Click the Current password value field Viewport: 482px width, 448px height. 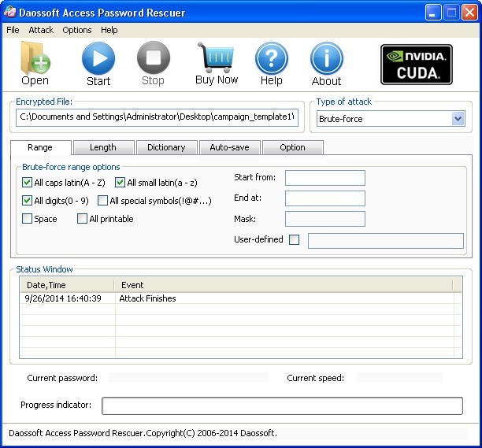(187, 378)
